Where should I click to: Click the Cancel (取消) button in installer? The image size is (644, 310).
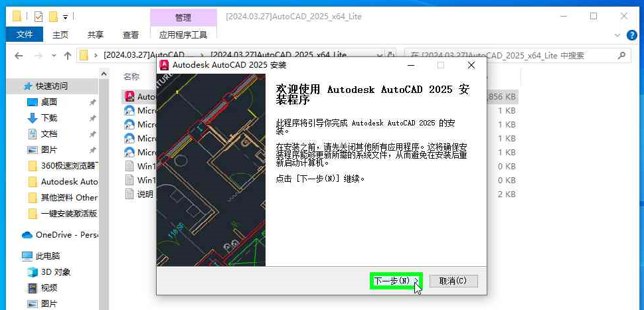tap(453, 281)
